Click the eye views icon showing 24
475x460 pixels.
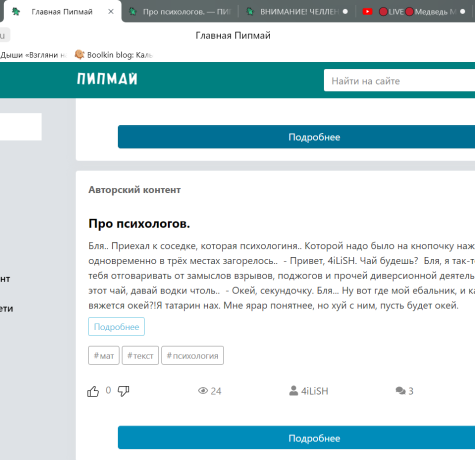(203, 391)
